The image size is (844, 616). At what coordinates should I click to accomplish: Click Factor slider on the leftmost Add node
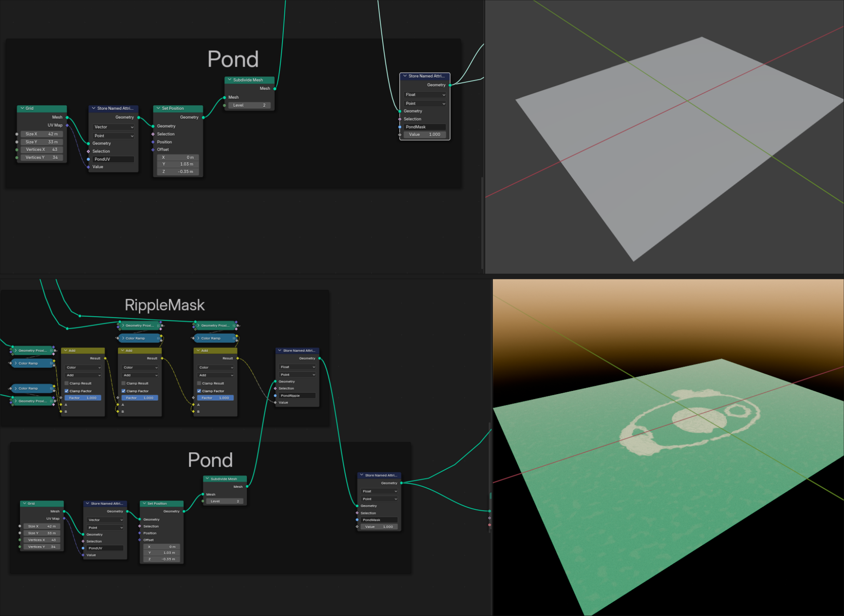click(83, 398)
